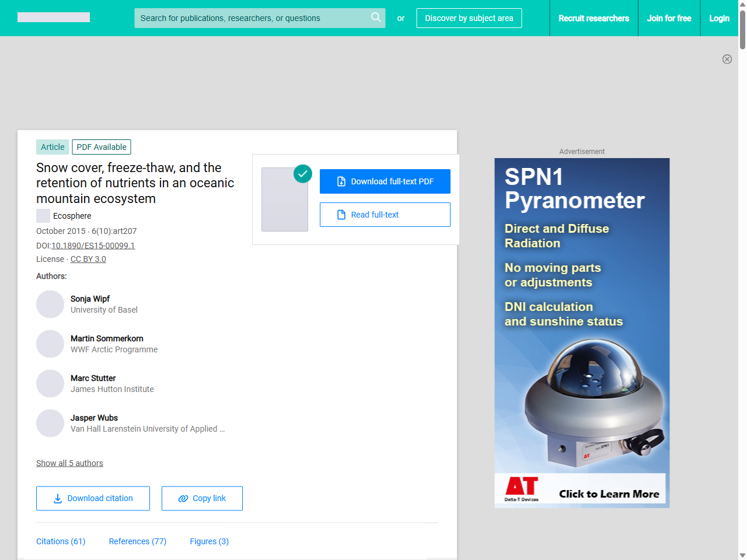747x560 pixels.
Task: Click Copy link button
Action: pyautogui.click(x=202, y=498)
